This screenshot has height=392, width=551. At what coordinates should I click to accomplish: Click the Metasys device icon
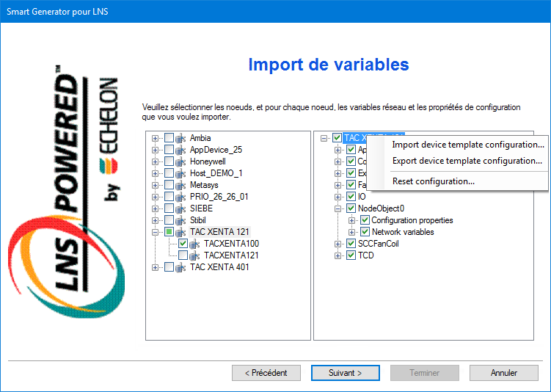pyautogui.click(x=180, y=185)
